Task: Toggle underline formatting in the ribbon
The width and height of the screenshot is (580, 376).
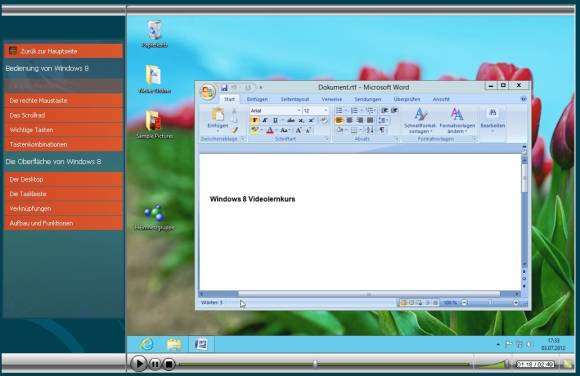Action: point(275,120)
